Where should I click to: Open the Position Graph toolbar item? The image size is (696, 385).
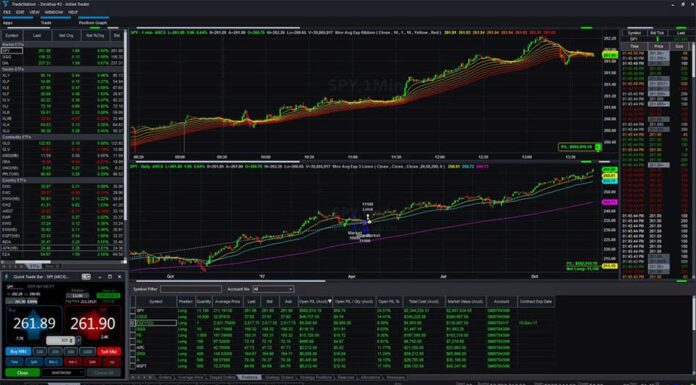pyautogui.click(x=93, y=22)
